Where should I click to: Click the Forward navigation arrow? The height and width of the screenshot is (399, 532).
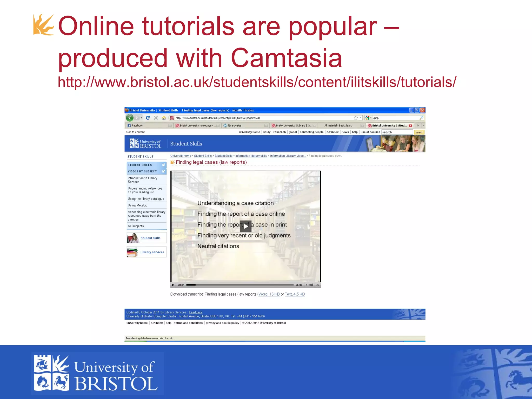coord(137,118)
